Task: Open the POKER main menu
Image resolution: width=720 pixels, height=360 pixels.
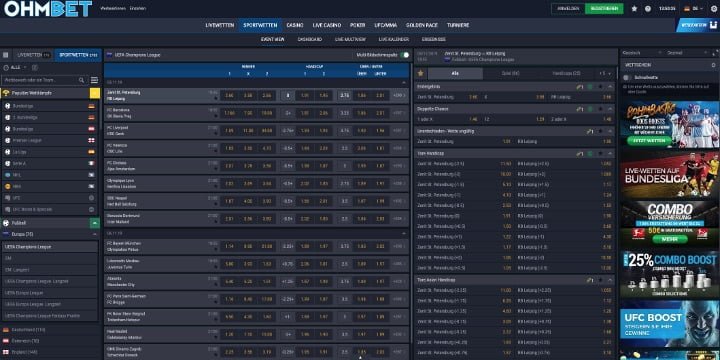Action: tap(357, 25)
